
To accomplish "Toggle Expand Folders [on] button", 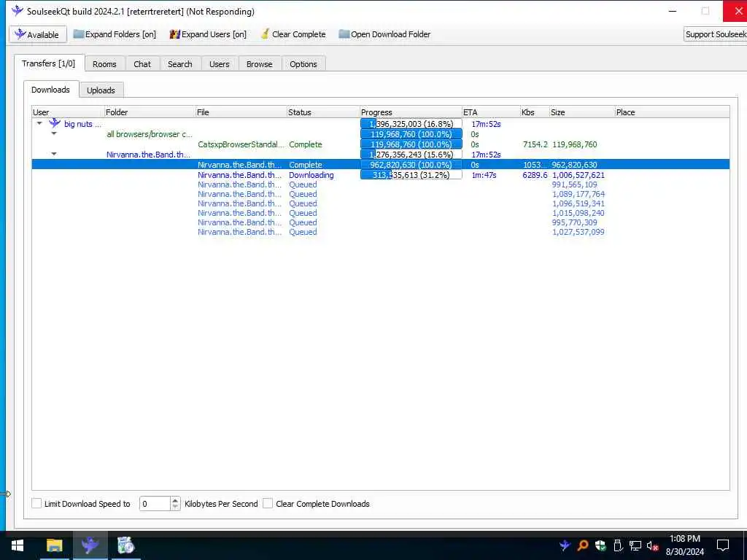I will pyautogui.click(x=115, y=34).
